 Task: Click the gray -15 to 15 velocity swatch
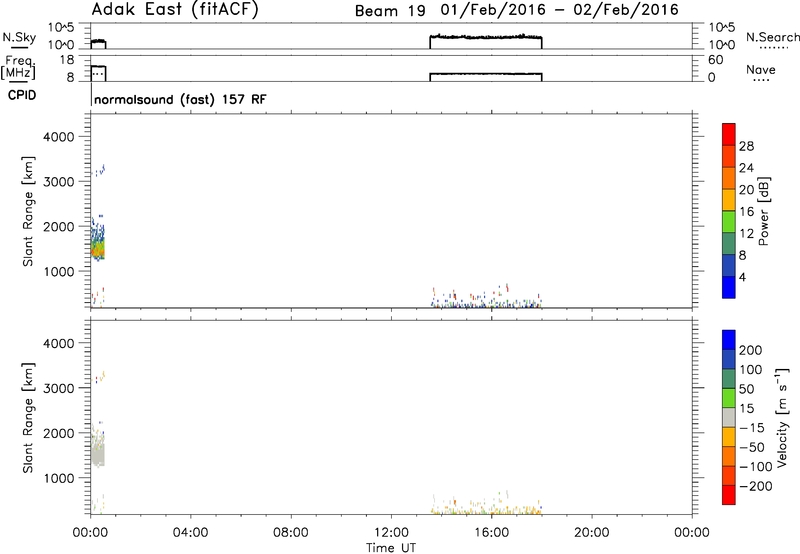(x=729, y=417)
